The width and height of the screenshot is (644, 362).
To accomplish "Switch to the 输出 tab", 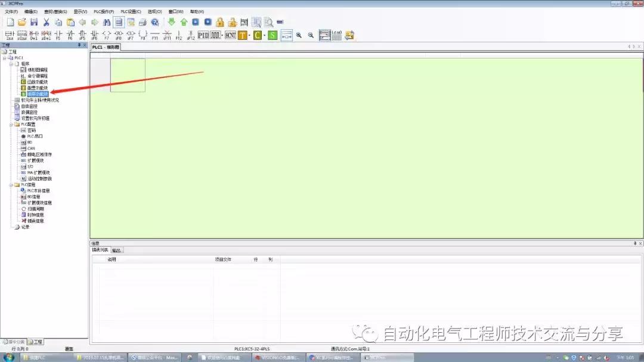I will pyautogui.click(x=116, y=249).
